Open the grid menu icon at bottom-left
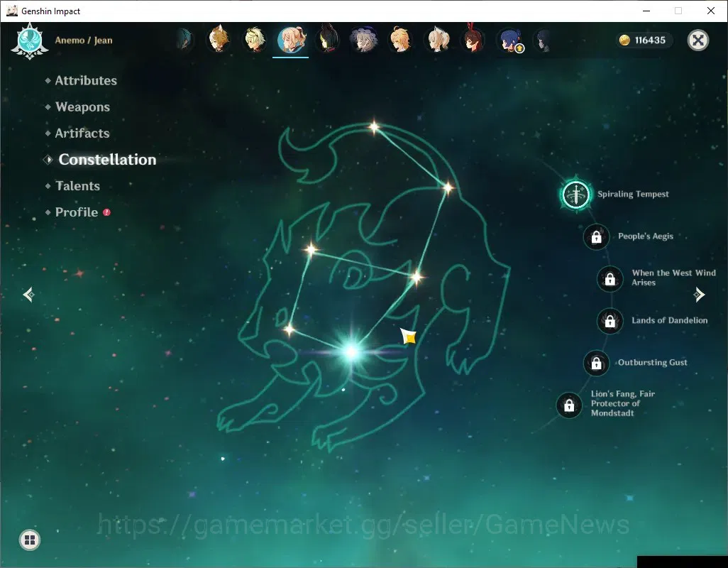Image resolution: width=728 pixels, height=568 pixels. point(30,540)
